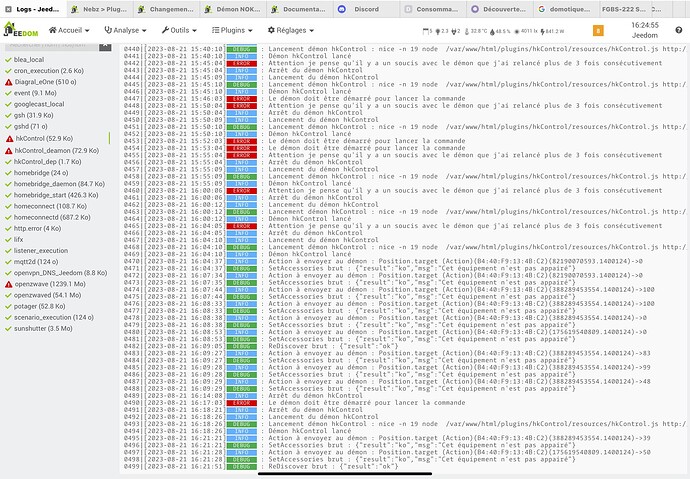Open the Analyse menu

coord(125,30)
